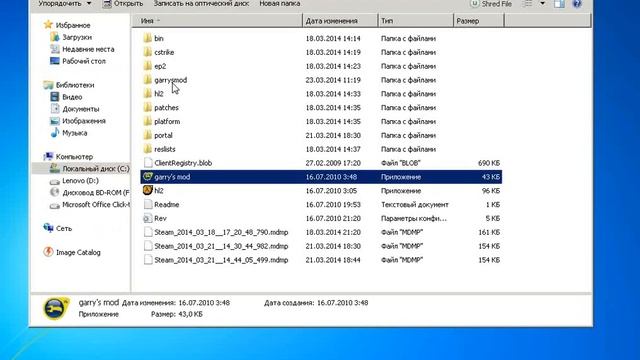Screen dimensions: 640x360
Task: Click the garrysmod folder name text
Action: [171, 80]
